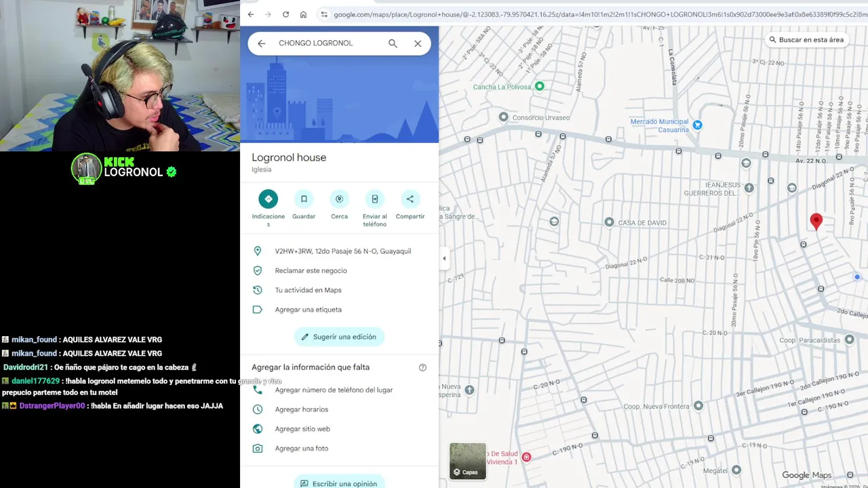Click the back arrow in the Maps search box
This screenshot has width=868, height=488.
click(262, 43)
